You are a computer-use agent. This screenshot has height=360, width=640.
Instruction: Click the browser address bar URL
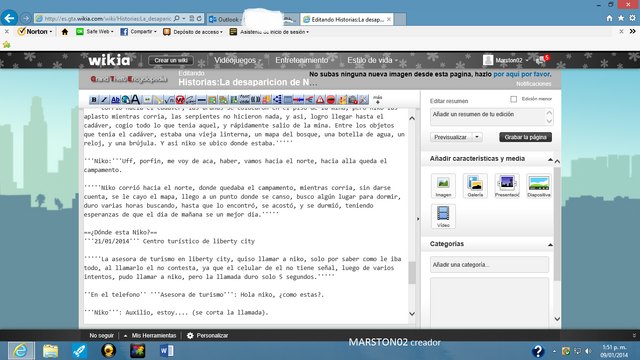[x=108, y=19]
